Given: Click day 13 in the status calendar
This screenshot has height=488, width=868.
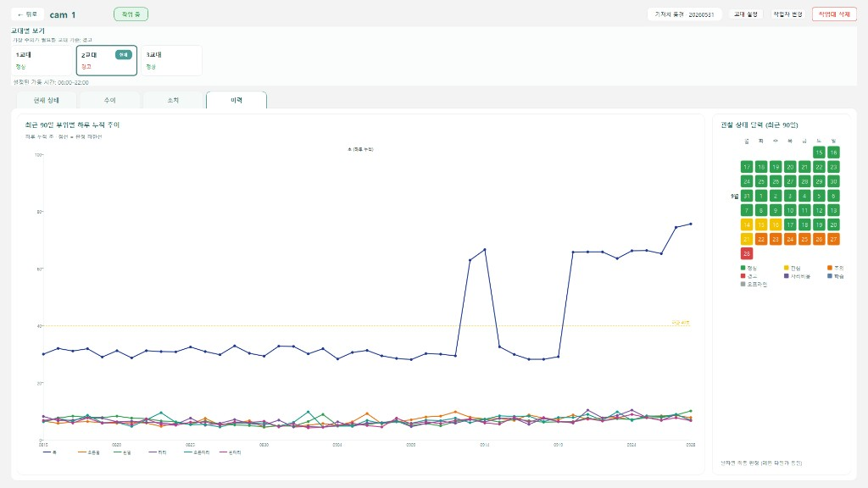Looking at the screenshot, I should coord(833,210).
